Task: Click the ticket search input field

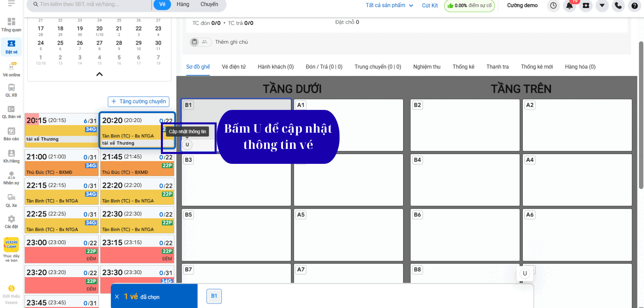Action: pos(91,4)
